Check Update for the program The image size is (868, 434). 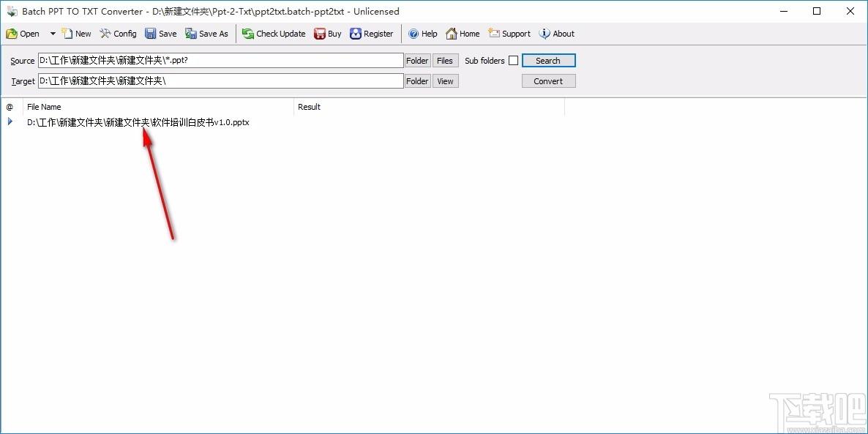coord(274,34)
